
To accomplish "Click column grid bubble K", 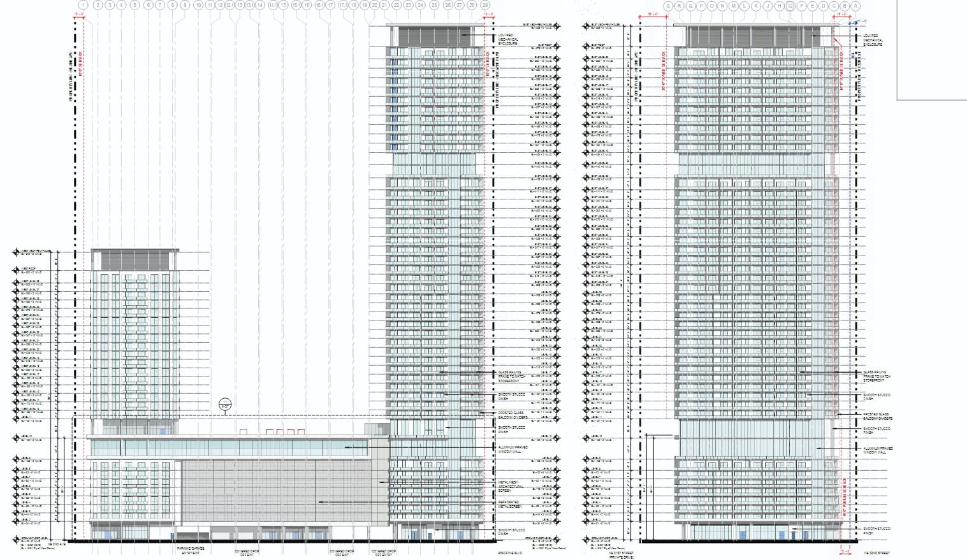I will [x=756, y=6].
